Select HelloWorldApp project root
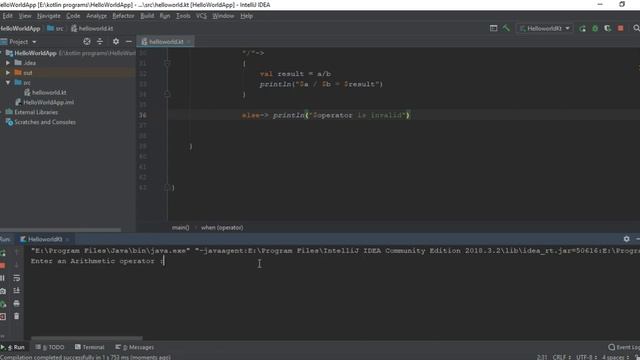 [35, 53]
